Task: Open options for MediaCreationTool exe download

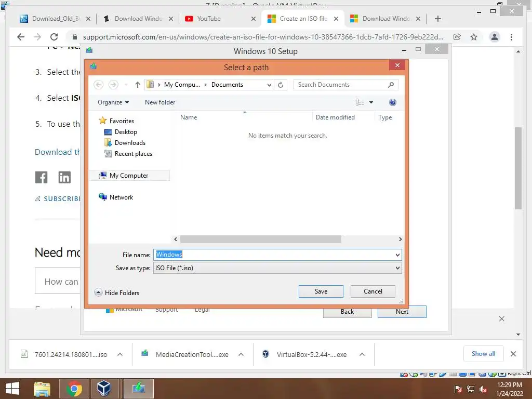Action: pyautogui.click(x=241, y=354)
